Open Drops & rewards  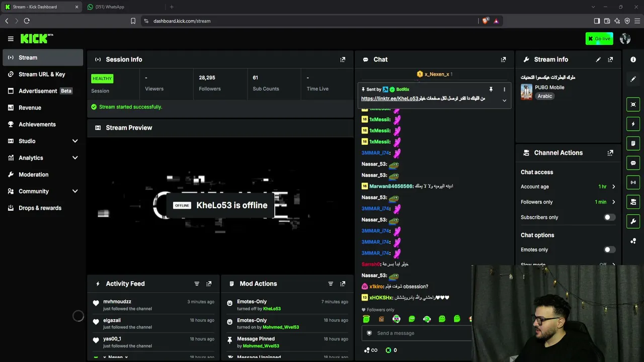click(43, 208)
